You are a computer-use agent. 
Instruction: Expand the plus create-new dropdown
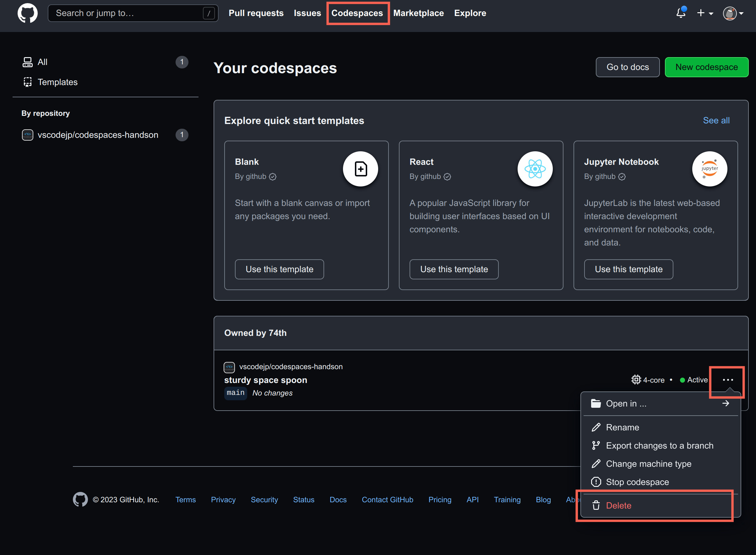[705, 13]
